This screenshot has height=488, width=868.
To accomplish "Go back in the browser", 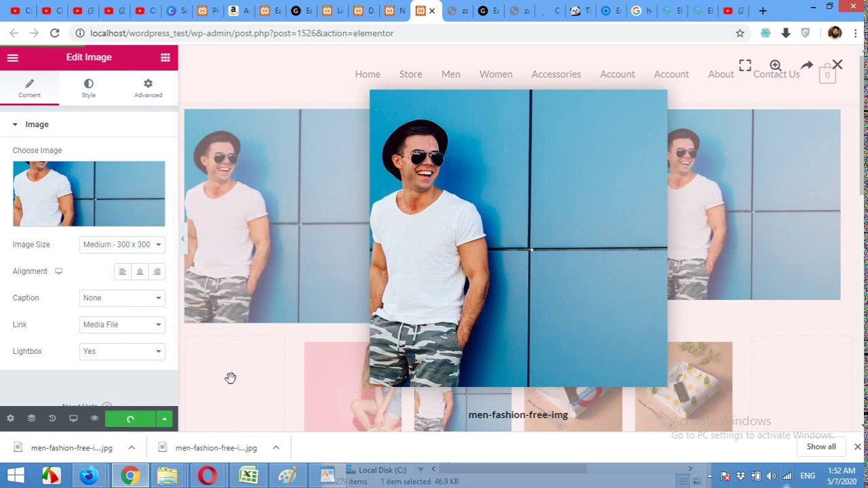I will pyautogui.click(x=14, y=33).
